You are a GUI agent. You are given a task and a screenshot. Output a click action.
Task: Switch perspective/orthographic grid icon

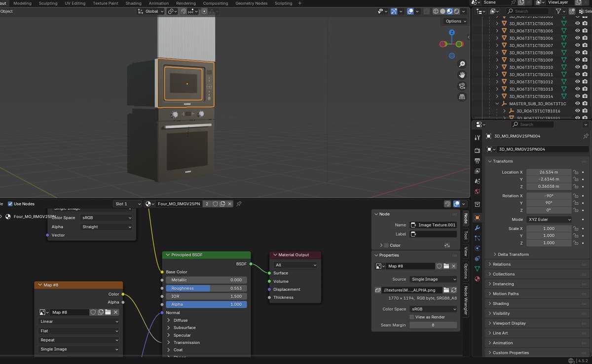click(x=462, y=97)
